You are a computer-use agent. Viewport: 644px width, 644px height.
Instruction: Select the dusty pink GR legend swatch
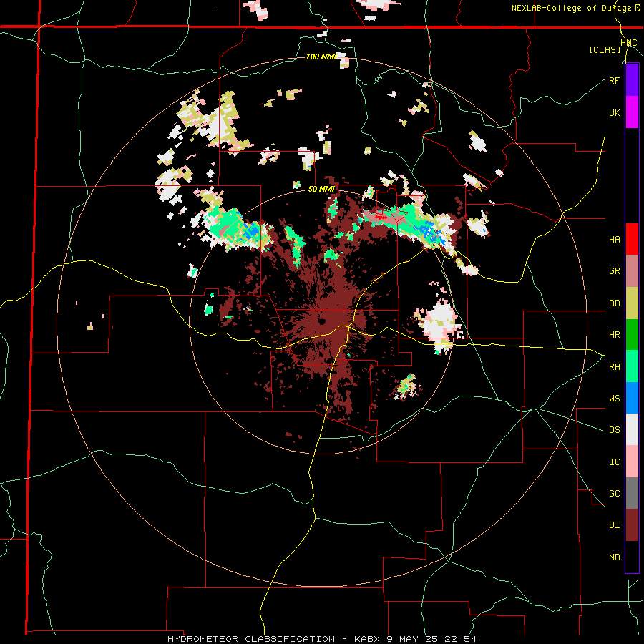pyautogui.click(x=632, y=271)
